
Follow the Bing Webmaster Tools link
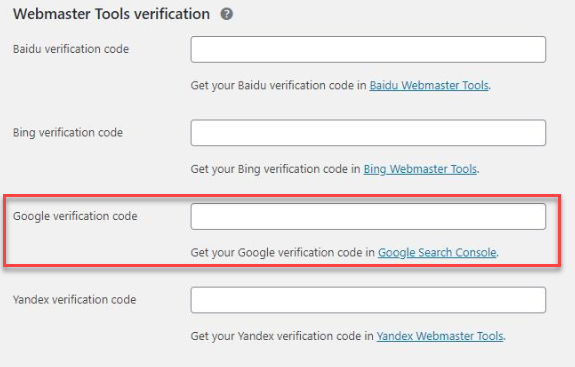[x=420, y=169]
